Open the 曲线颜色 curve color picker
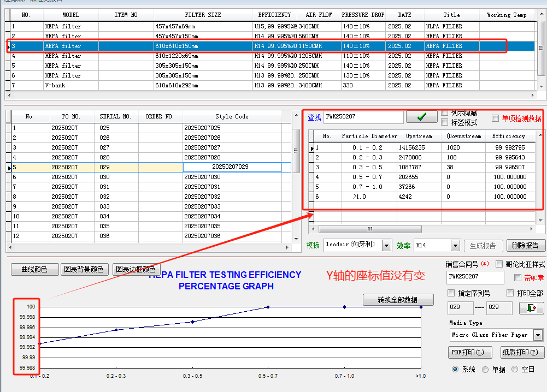This screenshot has height=392, width=547. coord(34,269)
